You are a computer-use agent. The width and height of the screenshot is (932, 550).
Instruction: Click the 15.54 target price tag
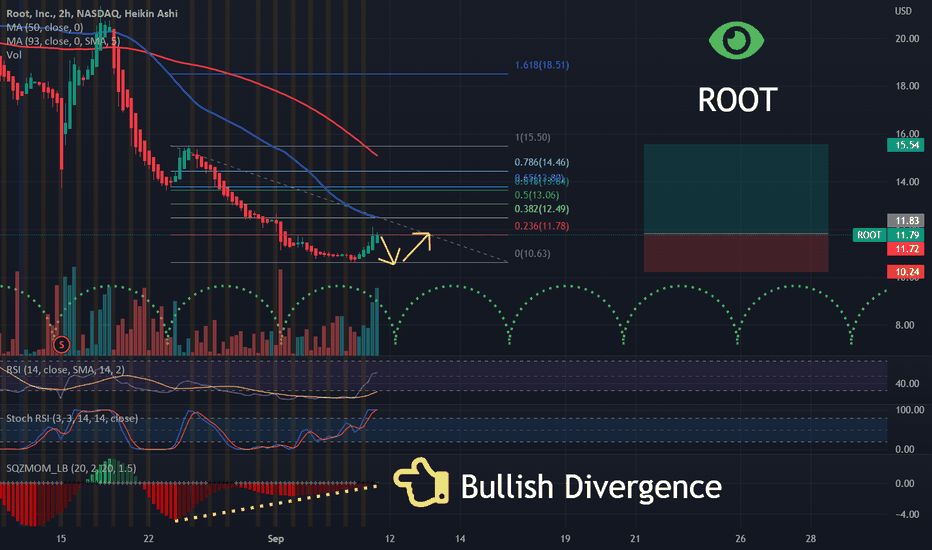906,145
